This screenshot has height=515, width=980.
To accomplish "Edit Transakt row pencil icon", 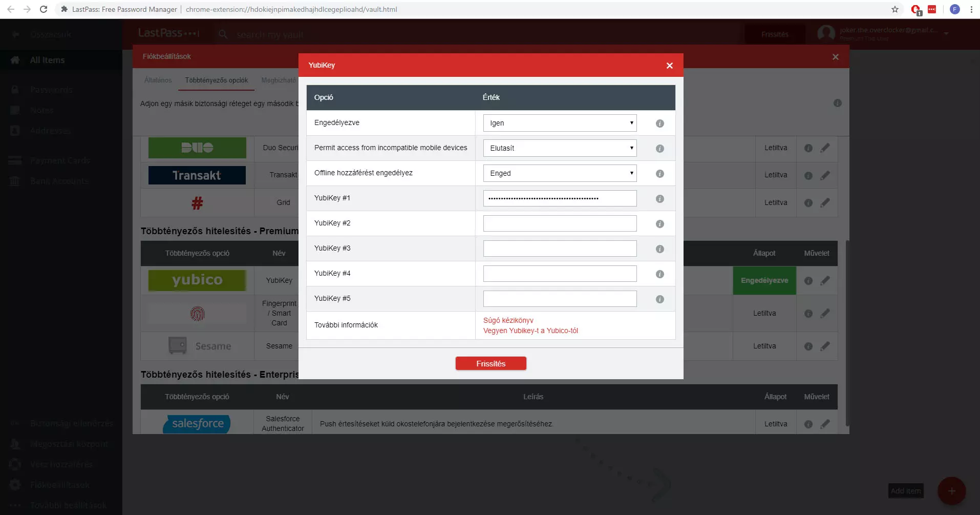I will [x=825, y=175].
